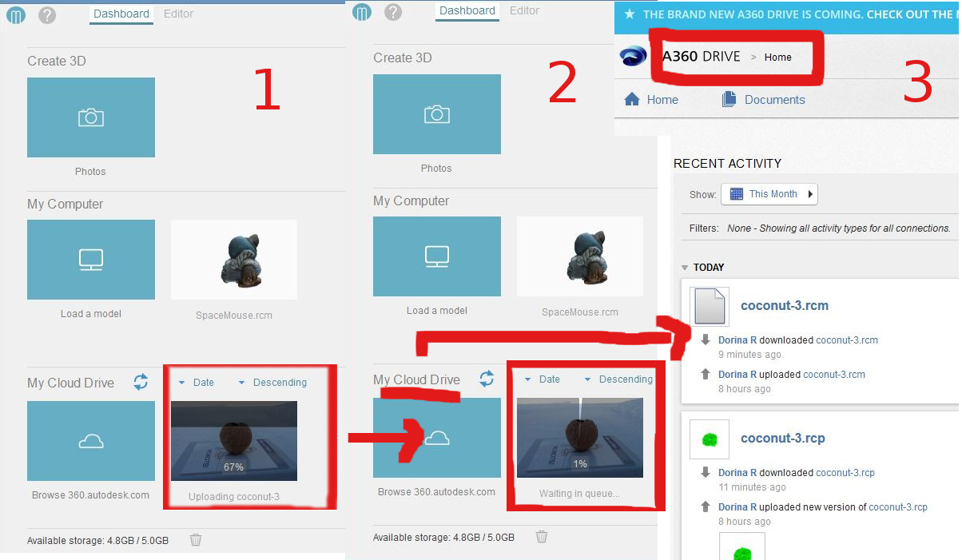The width and height of the screenshot is (962, 560).
Task: Click the 'Uploading coconut-3' status text
Action: coord(234,497)
